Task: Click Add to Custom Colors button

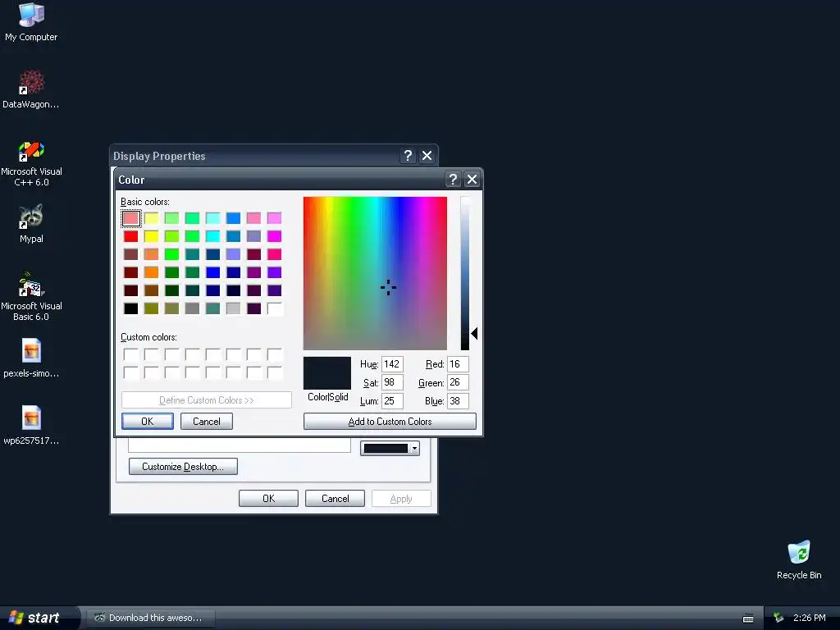Action: (x=390, y=421)
